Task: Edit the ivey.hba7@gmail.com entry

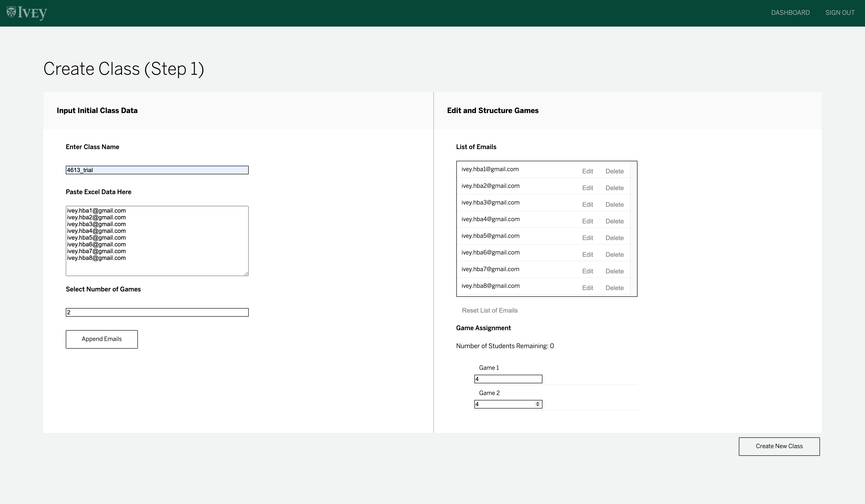Action: pos(587,271)
